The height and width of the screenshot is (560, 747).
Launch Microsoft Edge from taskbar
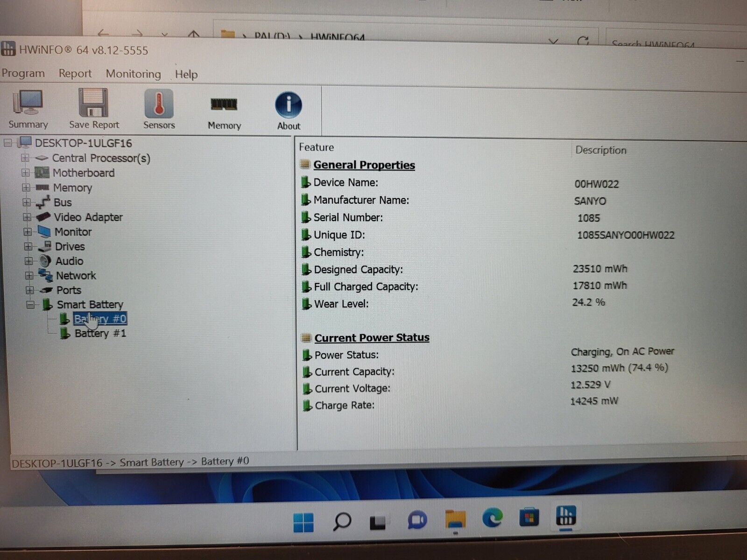[493, 518]
